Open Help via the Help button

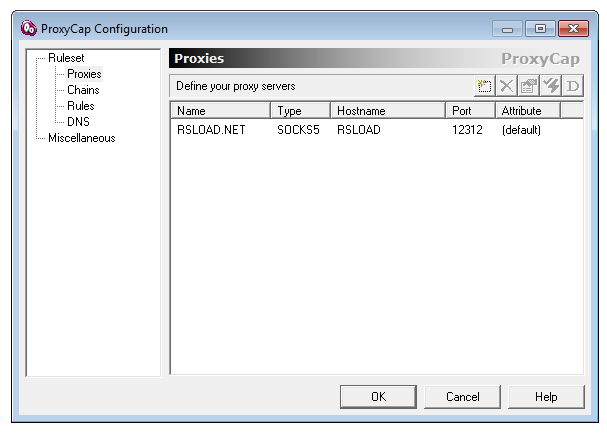(x=546, y=397)
